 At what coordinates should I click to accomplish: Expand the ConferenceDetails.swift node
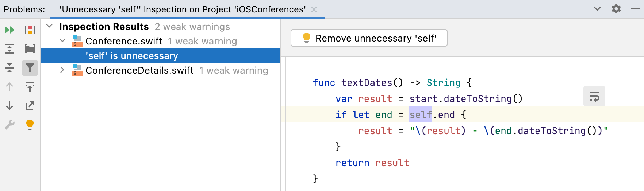tap(62, 70)
